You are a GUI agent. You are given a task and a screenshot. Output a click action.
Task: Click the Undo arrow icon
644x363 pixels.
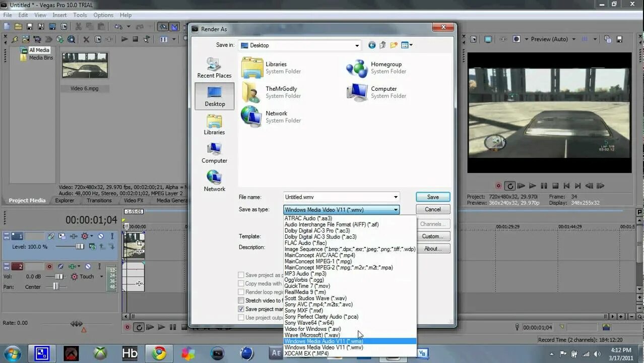119,27
